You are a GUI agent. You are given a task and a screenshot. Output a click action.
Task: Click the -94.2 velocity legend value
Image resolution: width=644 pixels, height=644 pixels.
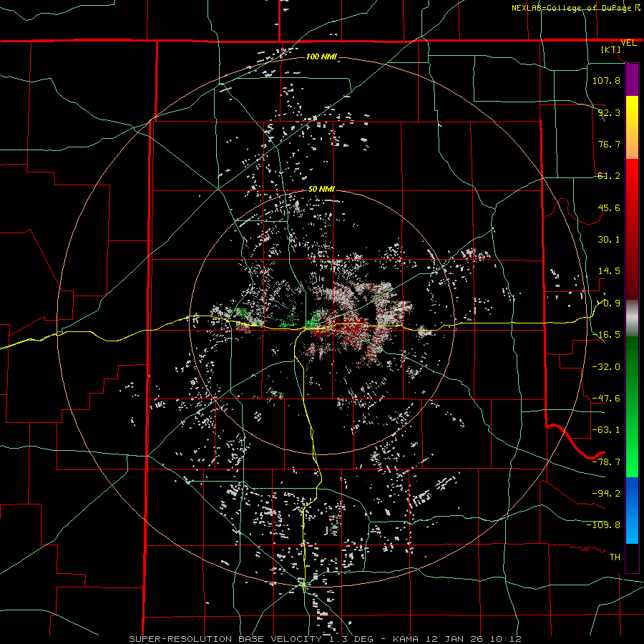(x=606, y=494)
